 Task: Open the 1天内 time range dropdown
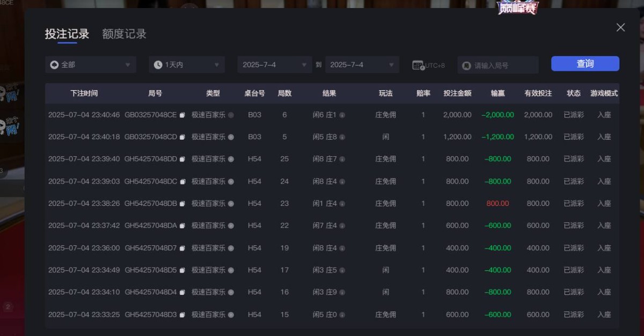[186, 64]
